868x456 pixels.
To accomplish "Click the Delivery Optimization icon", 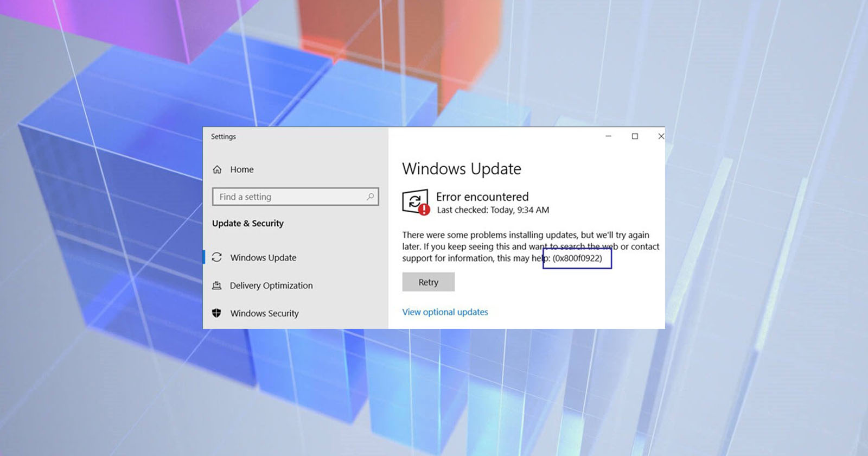I will [217, 285].
